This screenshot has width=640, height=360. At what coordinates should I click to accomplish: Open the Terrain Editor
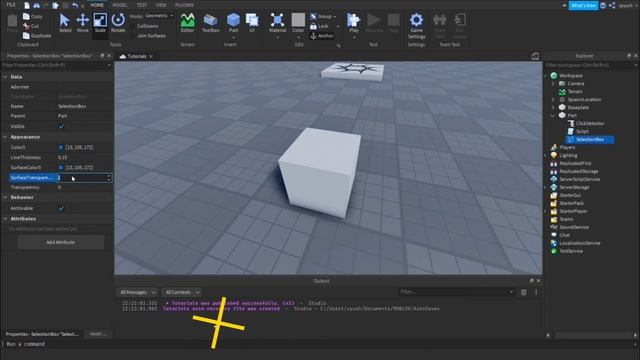click(x=187, y=23)
